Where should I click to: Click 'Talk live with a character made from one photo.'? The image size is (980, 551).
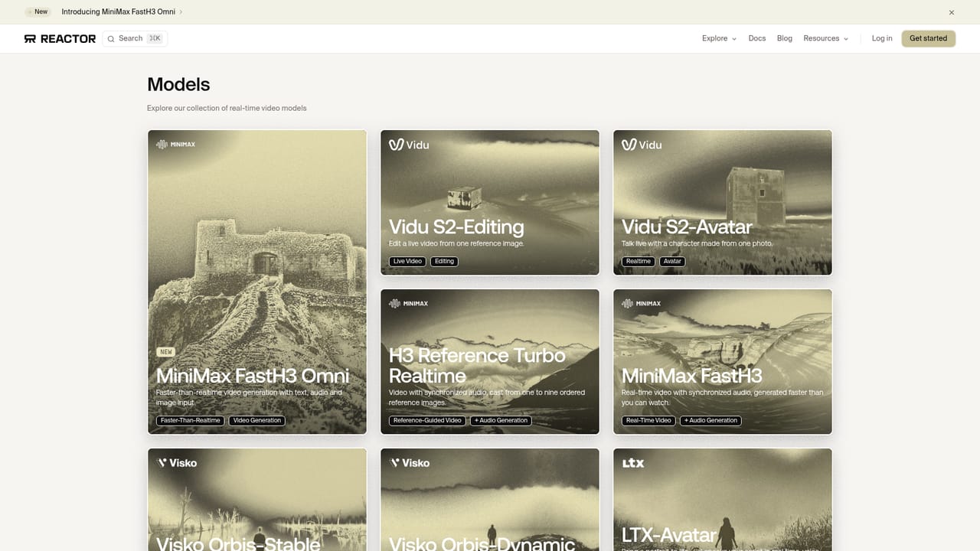pos(697,243)
